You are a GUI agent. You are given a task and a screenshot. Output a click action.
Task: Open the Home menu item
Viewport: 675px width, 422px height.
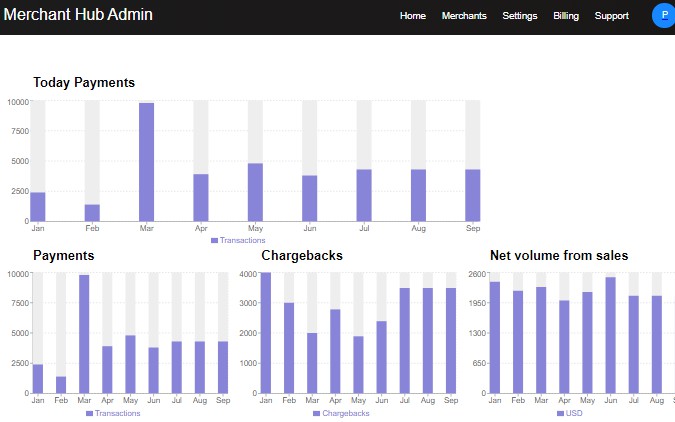pyautogui.click(x=412, y=16)
